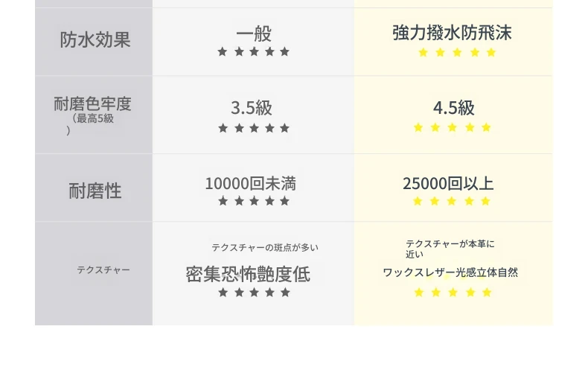Image resolution: width=588 pixels, height=370 pixels.
Task: Click the yellow stars under ワックスレザー text
Action: coord(453,293)
